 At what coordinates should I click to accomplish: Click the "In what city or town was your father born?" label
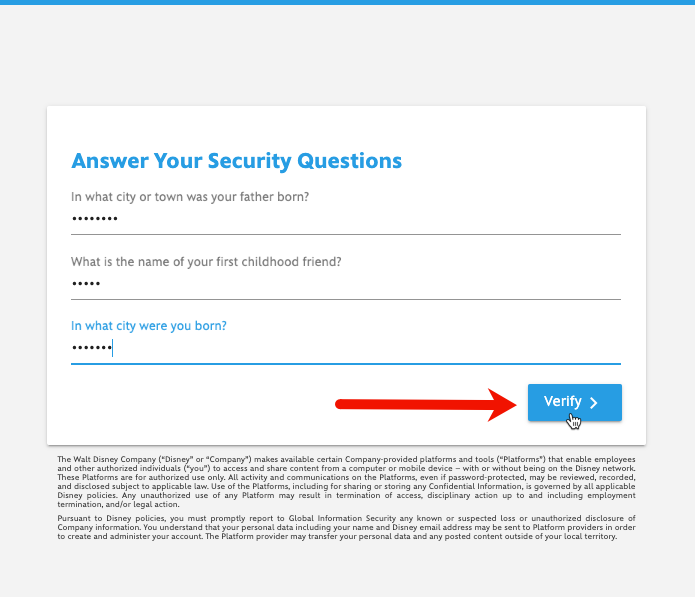coord(190,197)
